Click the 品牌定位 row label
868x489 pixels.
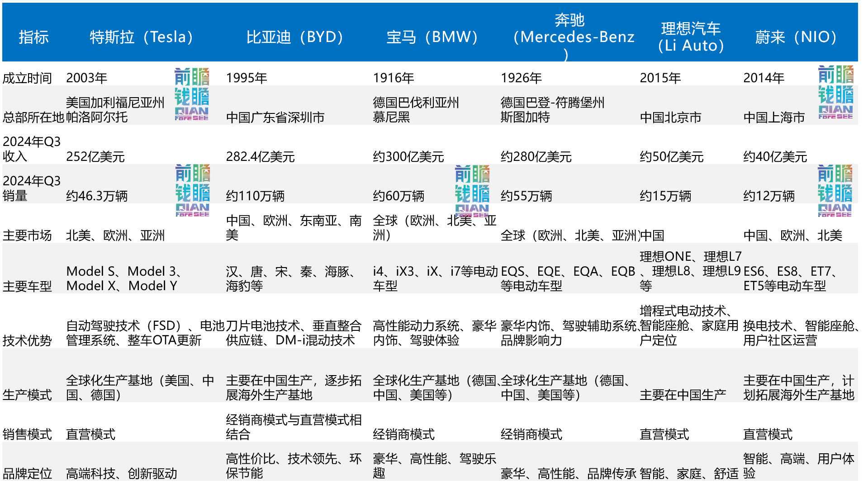(x=27, y=474)
